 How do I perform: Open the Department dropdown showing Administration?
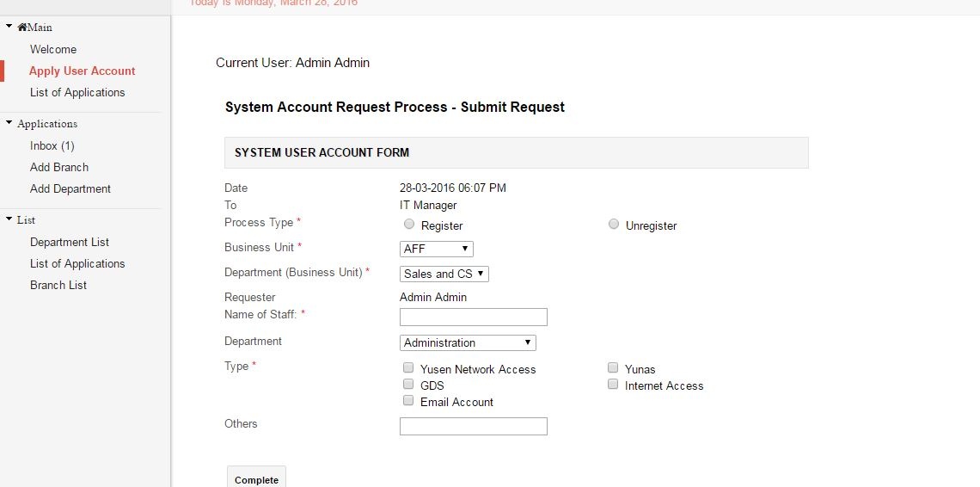[468, 342]
